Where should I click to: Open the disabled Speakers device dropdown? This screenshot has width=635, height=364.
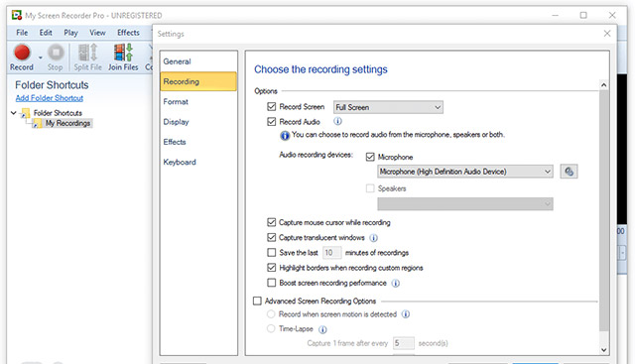pos(465,203)
